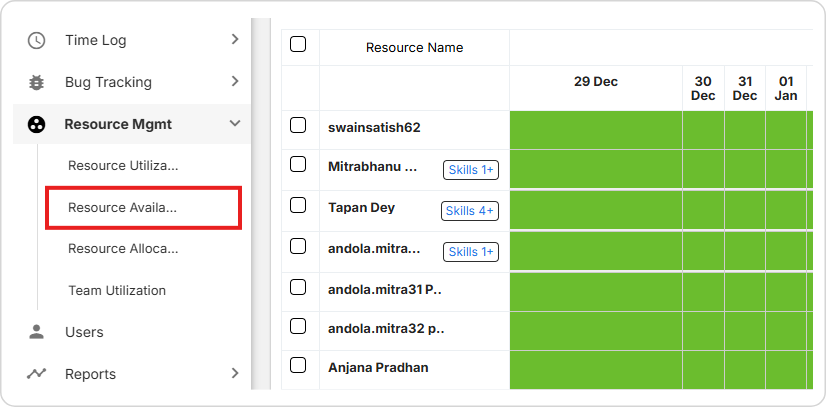Check the select-all checkbox in header
Image resolution: width=826 pixels, height=407 pixels.
coord(298,44)
